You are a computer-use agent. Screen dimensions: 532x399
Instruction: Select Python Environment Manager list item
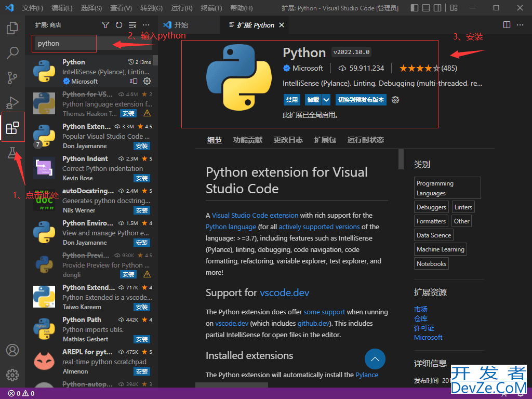(91, 233)
